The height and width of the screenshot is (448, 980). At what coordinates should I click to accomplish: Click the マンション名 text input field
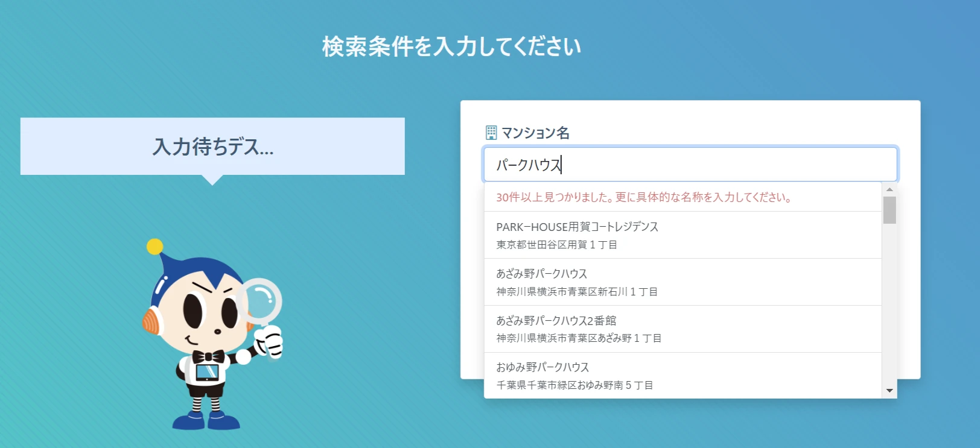click(x=690, y=164)
